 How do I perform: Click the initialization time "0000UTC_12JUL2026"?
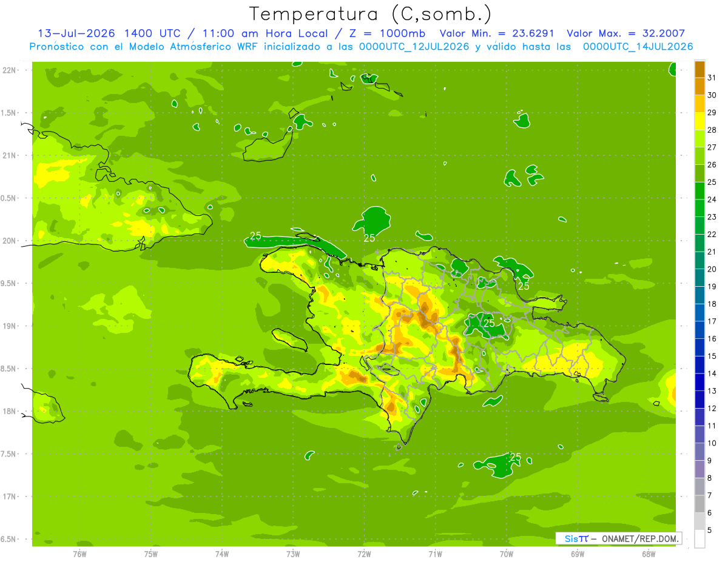click(x=414, y=47)
